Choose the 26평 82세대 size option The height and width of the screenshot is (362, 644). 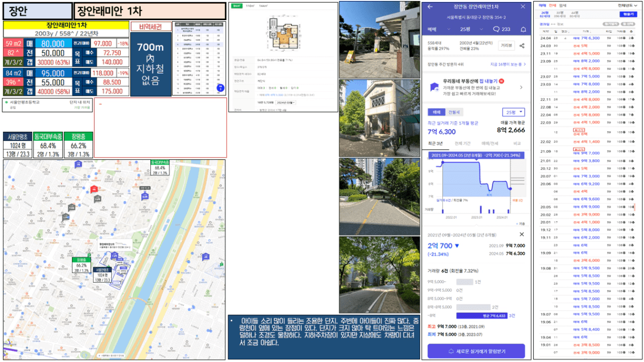tap(545, 14)
